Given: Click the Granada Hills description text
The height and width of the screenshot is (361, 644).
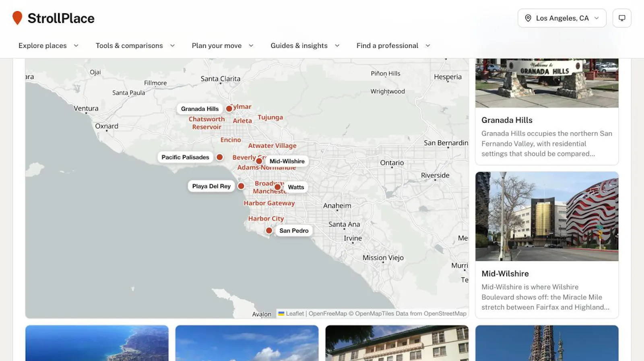Looking at the screenshot, I should pos(547,144).
